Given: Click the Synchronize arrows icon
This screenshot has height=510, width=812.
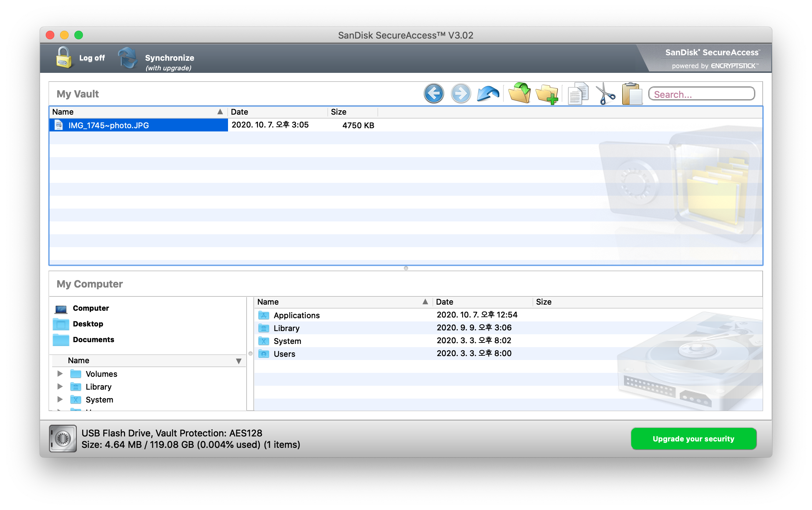Looking at the screenshot, I should tap(128, 58).
